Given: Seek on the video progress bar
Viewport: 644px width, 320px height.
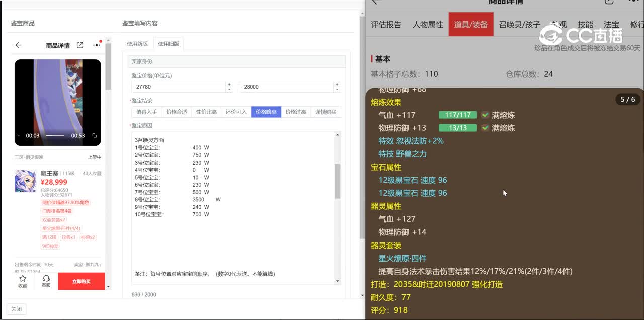Looking at the screenshot, I should pos(55,136).
